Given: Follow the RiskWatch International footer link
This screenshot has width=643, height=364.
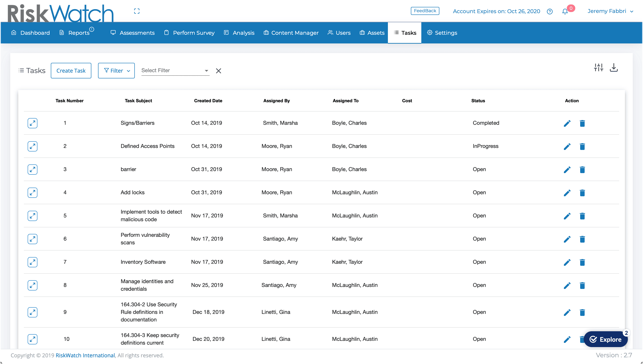Looking at the screenshot, I should coord(85,355).
